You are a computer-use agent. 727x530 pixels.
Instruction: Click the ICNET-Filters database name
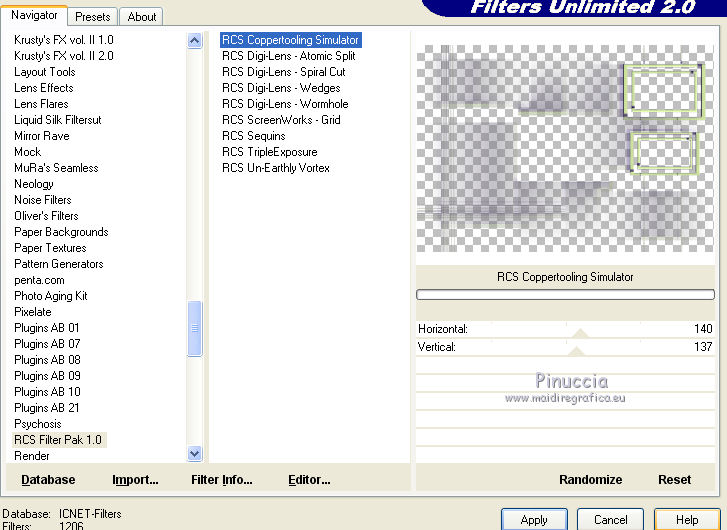point(90,514)
